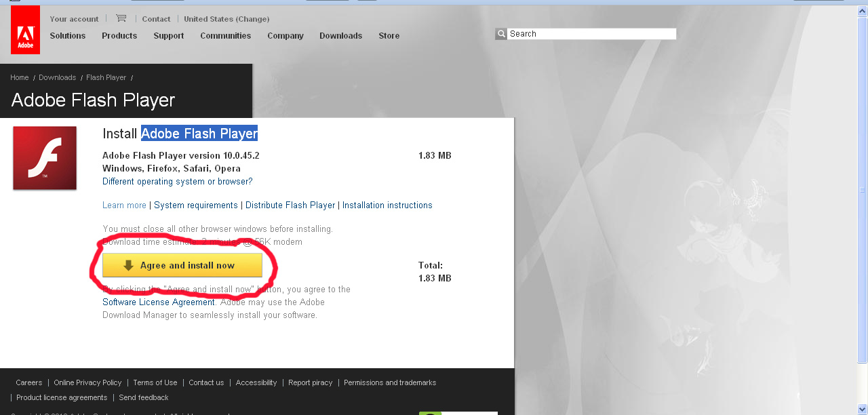Open the Contact link in header
This screenshot has width=868, height=415.
point(156,19)
